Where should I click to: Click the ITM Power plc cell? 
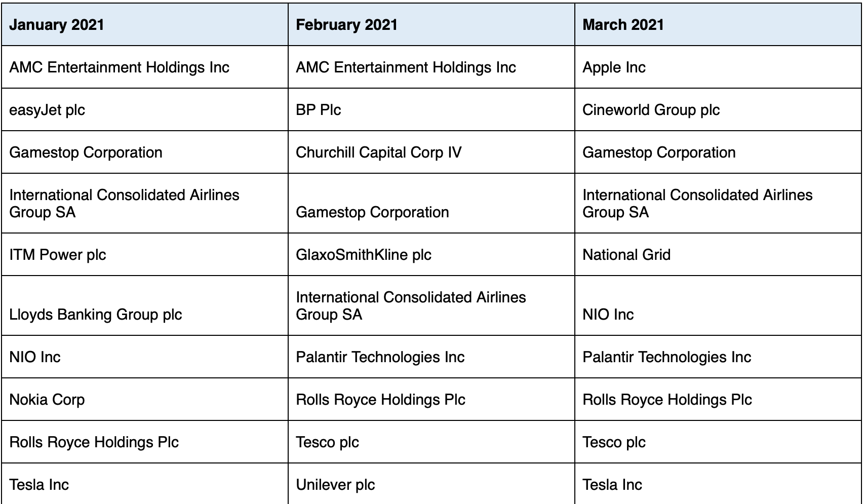point(145,255)
